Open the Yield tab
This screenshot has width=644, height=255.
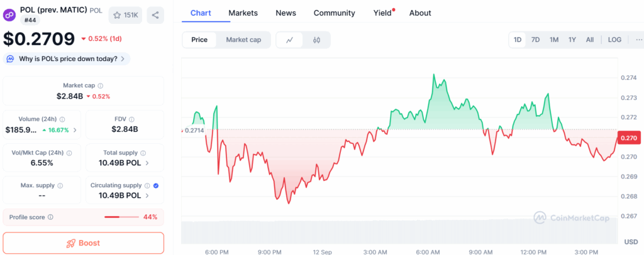pyautogui.click(x=384, y=13)
